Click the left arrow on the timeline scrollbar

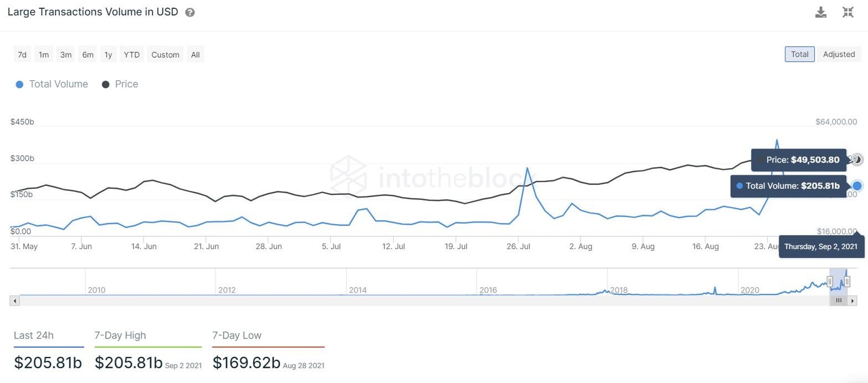14,300
